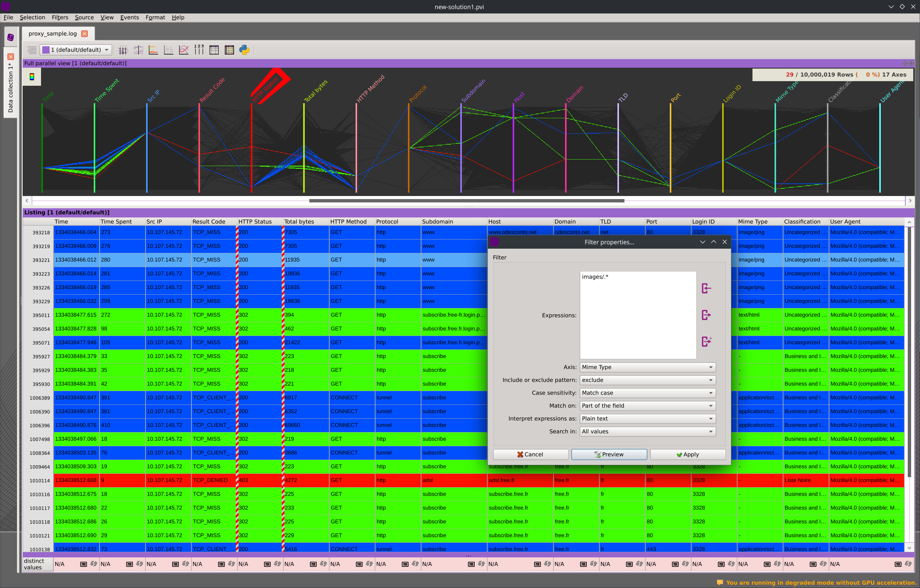
Task: Click the rainbow color mapping swatch
Action: [32, 77]
